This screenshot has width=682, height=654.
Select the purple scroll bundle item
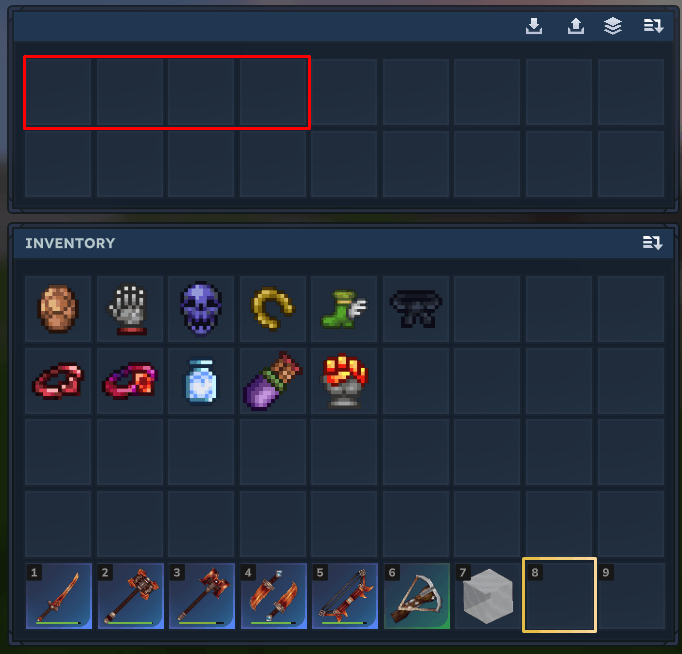click(273, 381)
